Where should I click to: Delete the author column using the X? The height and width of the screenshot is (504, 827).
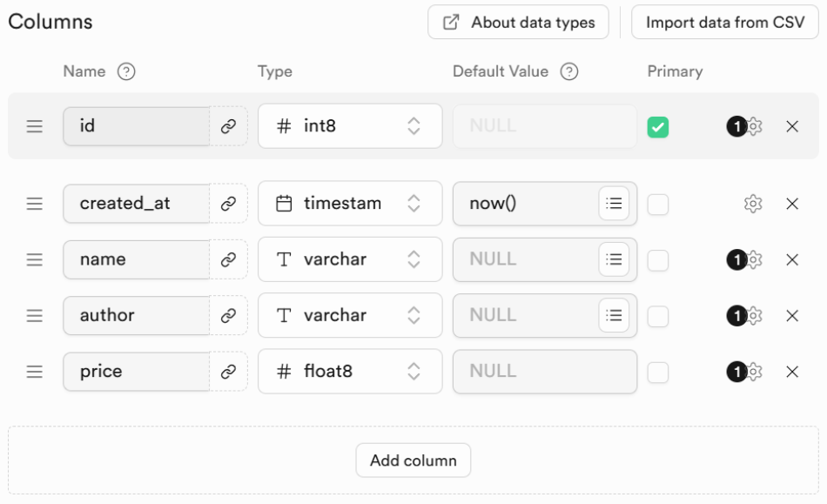pos(791,316)
